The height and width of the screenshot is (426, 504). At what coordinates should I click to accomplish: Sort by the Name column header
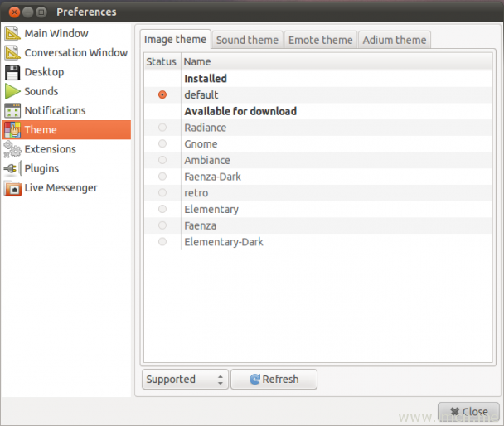pyautogui.click(x=337, y=61)
